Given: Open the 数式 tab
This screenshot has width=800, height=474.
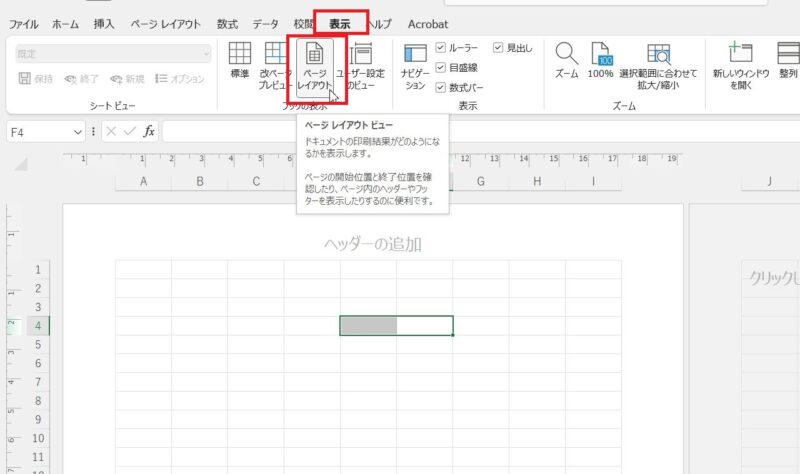Looking at the screenshot, I should coord(227,24).
